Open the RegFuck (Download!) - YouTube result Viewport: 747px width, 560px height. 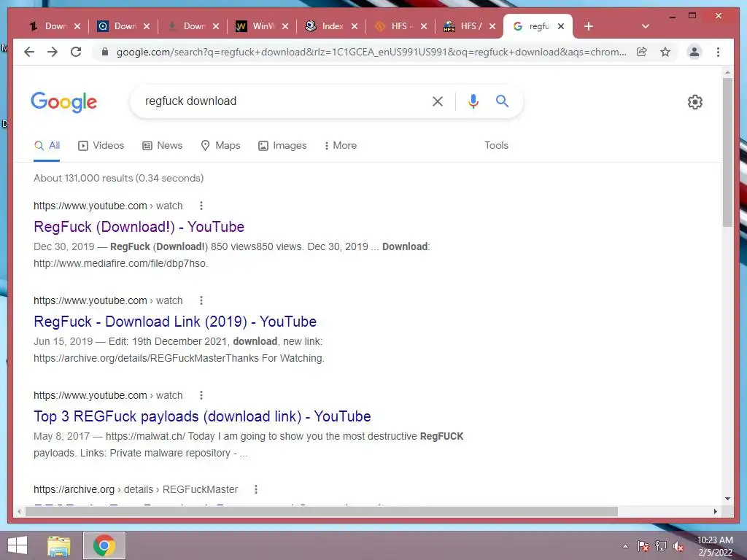tap(139, 227)
